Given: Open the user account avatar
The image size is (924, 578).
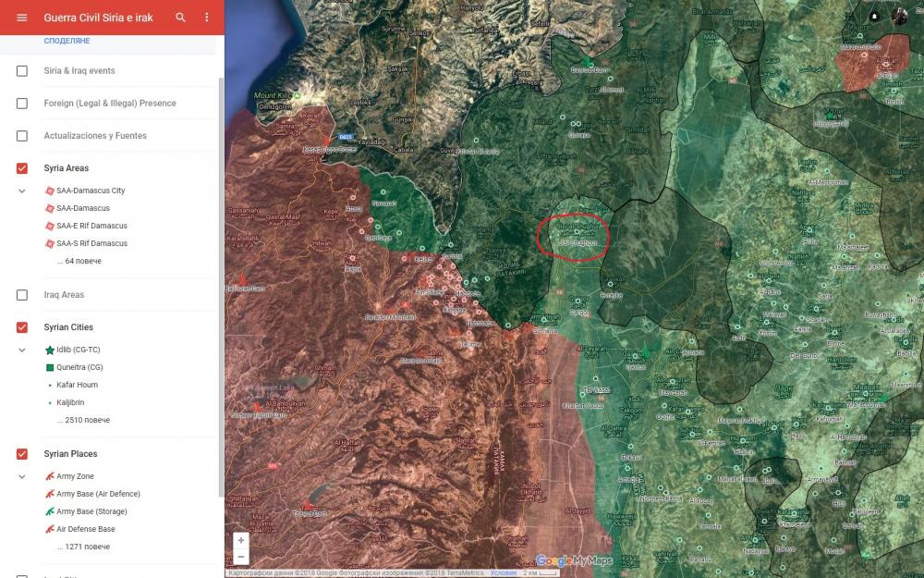Looking at the screenshot, I should (899, 17).
